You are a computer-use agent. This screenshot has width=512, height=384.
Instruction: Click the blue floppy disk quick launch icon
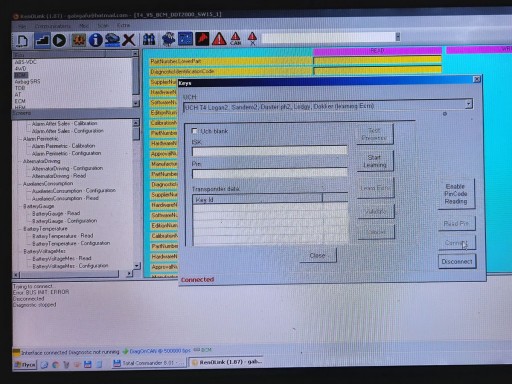point(88,364)
